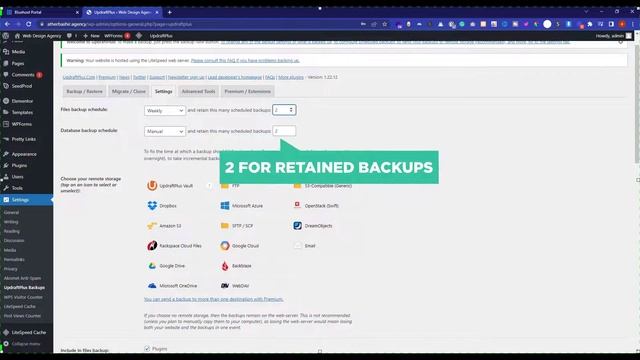The image size is (640, 360).
Task: Pick Google Cloud storage
Action: [225, 246]
